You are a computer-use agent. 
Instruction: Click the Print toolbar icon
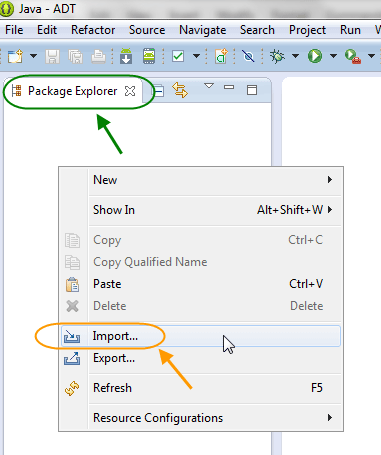[98, 56]
